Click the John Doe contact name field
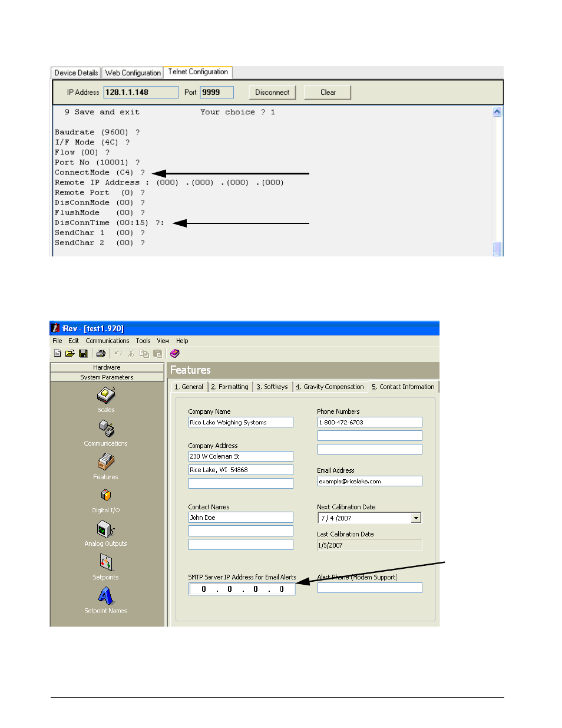Image resolution: width=562 pixels, height=728 pixels. [x=240, y=518]
